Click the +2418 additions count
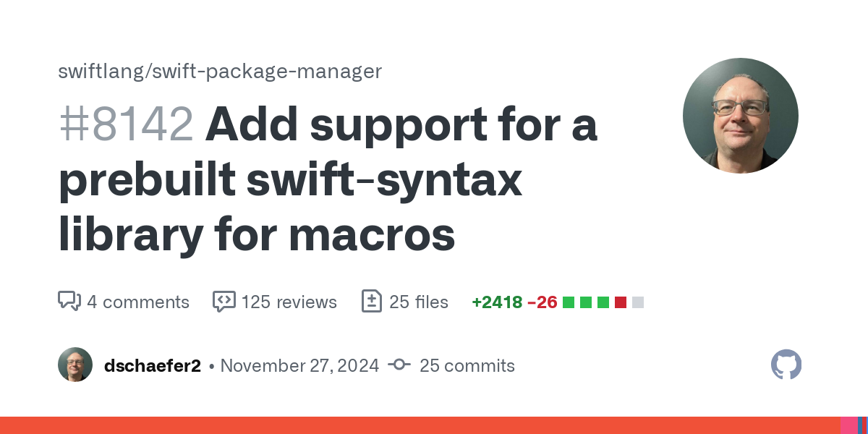This screenshot has height=434, width=868. click(496, 302)
